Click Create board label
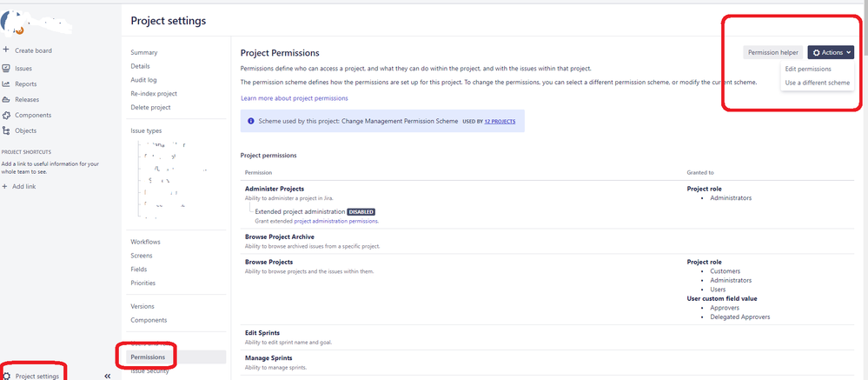The image size is (868, 380). click(33, 50)
